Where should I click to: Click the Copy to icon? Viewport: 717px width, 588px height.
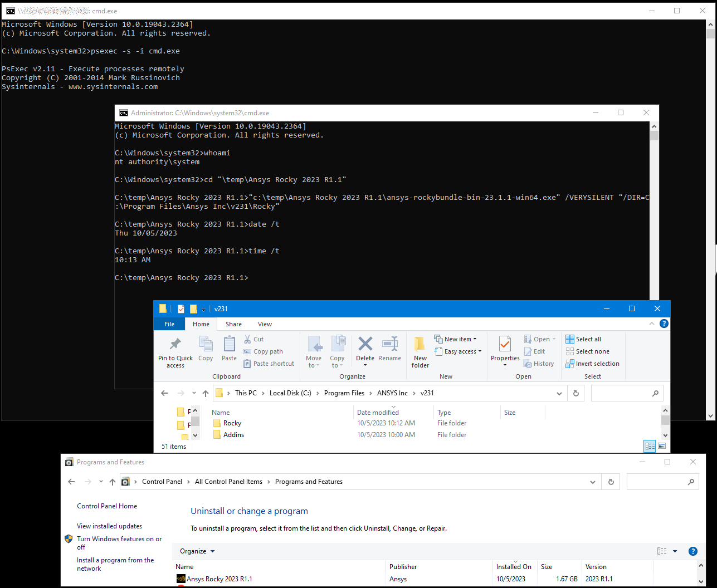click(x=338, y=344)
